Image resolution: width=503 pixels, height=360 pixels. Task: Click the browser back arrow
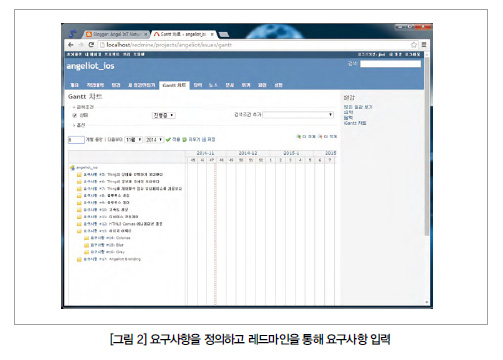(x=71, y=45)
